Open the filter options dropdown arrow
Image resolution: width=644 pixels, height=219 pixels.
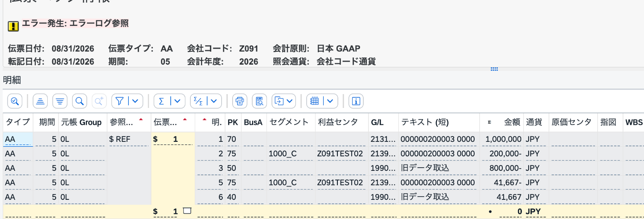(136, 101)
